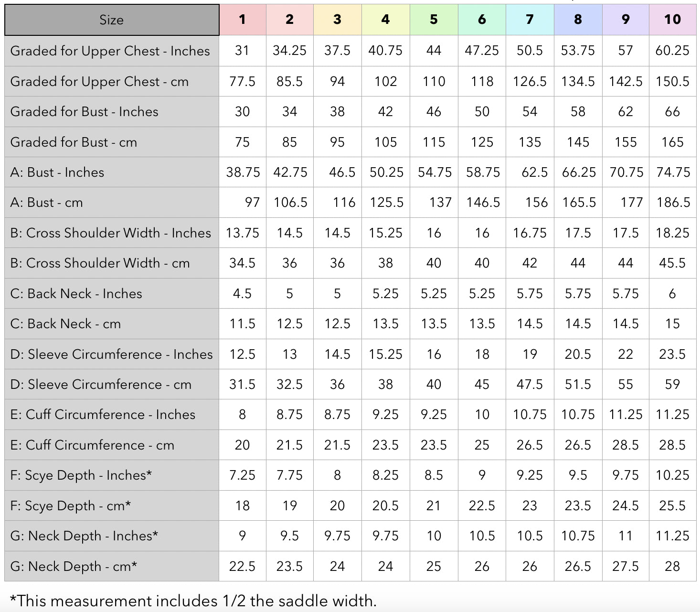Select the 186.5 bust cm cell
Screen dimensions: 700x612
673,203
